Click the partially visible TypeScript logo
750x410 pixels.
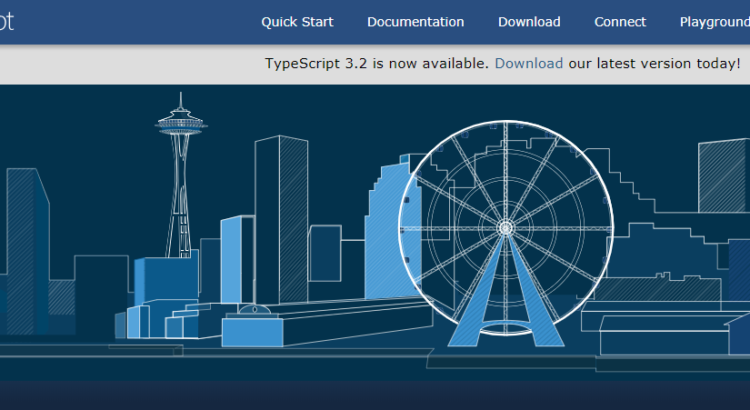(6, 22)
